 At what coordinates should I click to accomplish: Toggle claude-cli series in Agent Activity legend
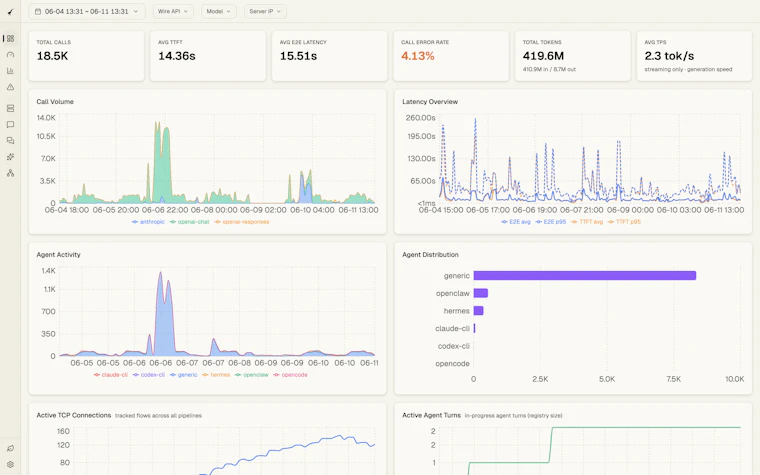click(x=111, y=375)
